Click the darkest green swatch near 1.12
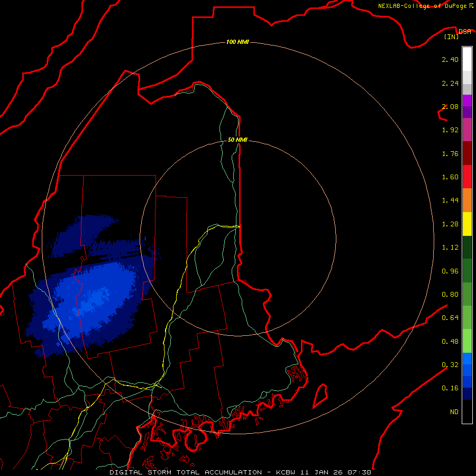 click(467, 248)
